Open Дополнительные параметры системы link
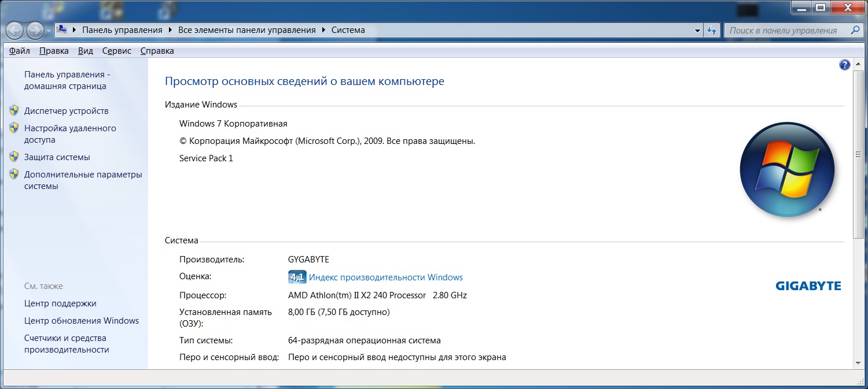Screen dimensions: 868x389 point(83,180)
